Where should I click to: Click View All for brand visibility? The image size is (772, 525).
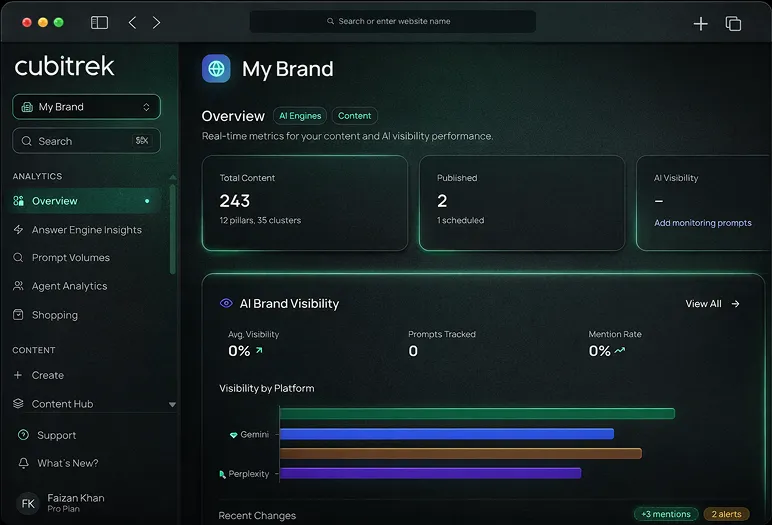(712, 304)
